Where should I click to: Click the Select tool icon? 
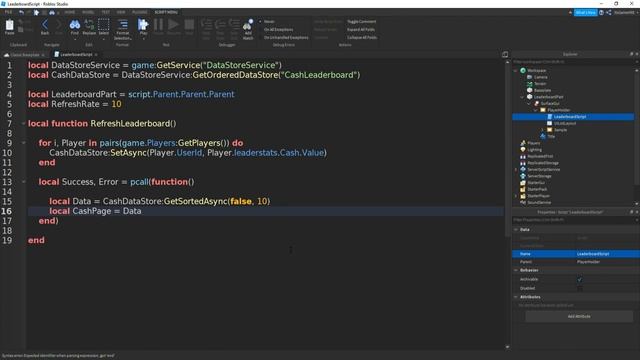point(104,24)
